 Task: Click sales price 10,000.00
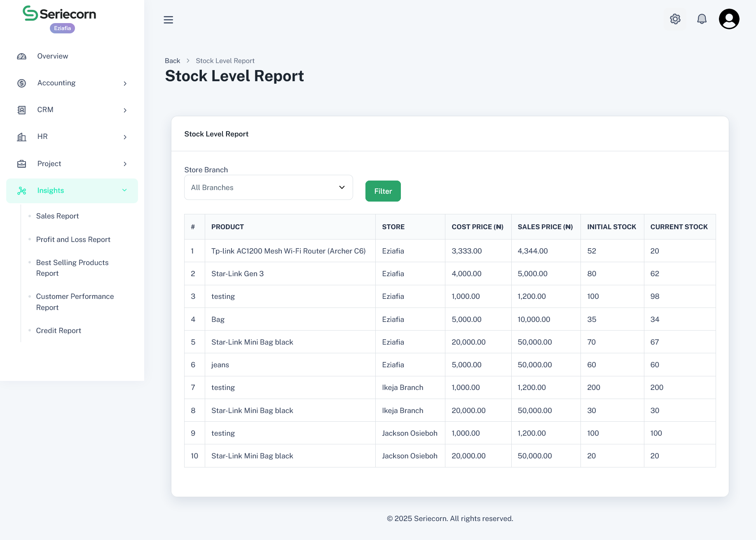pyautogui.click(x=534, y=319)
